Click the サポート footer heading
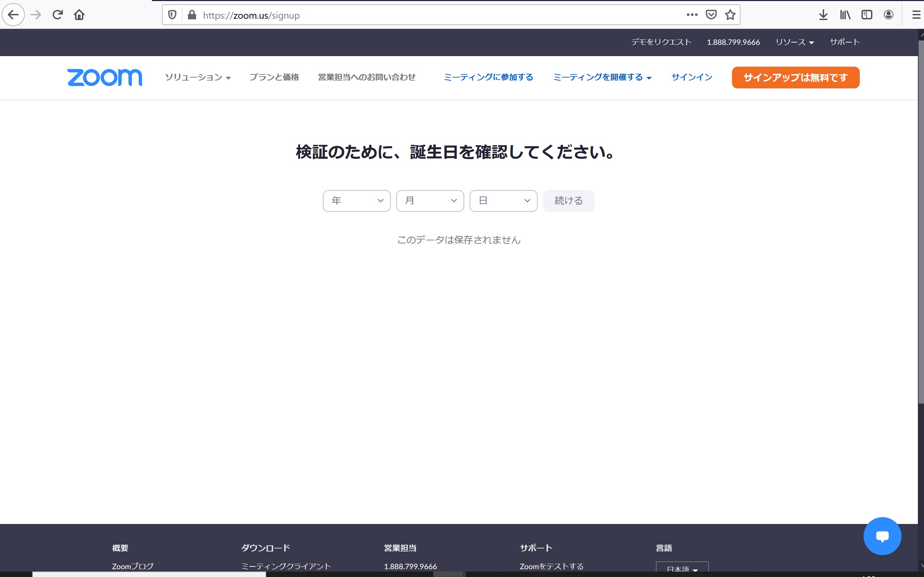This screenshot has width=924, height=577. click(536, 548)
